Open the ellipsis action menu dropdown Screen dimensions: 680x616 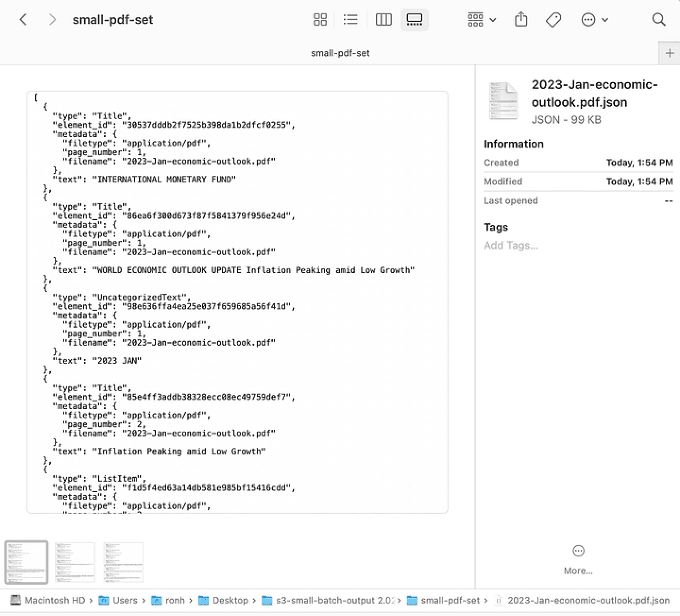tap(594, 20)
